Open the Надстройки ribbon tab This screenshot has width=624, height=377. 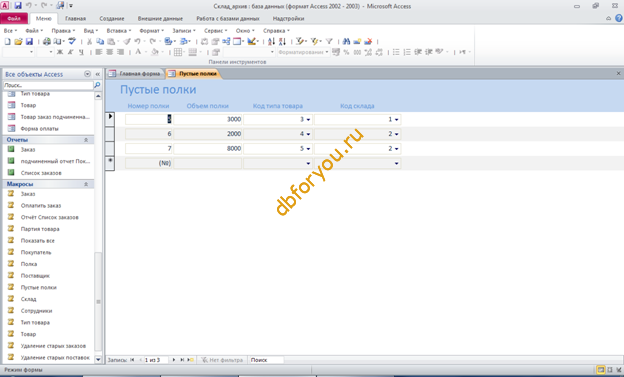pos(289,19)
